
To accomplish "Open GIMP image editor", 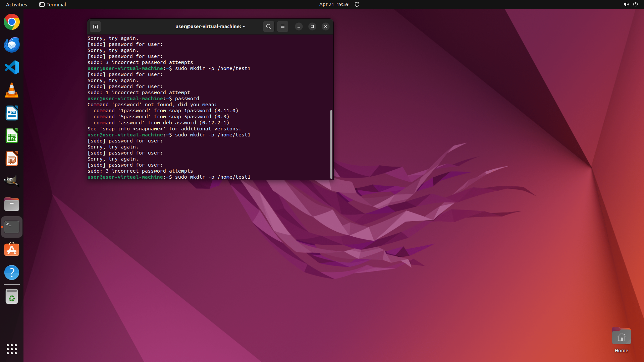I will pyautogui.click(x=12, y=181).
